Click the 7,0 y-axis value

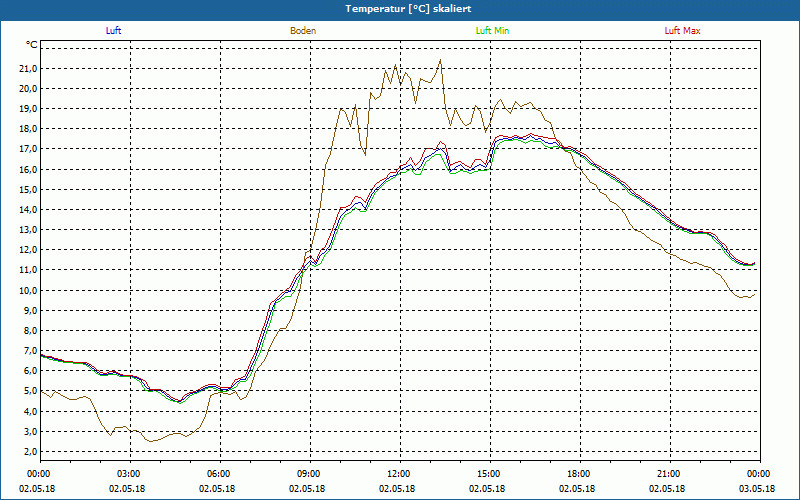(30, 351)
